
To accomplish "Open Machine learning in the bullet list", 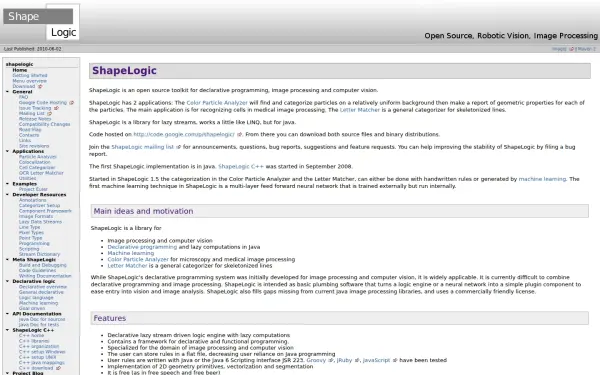I will (130, 253).
